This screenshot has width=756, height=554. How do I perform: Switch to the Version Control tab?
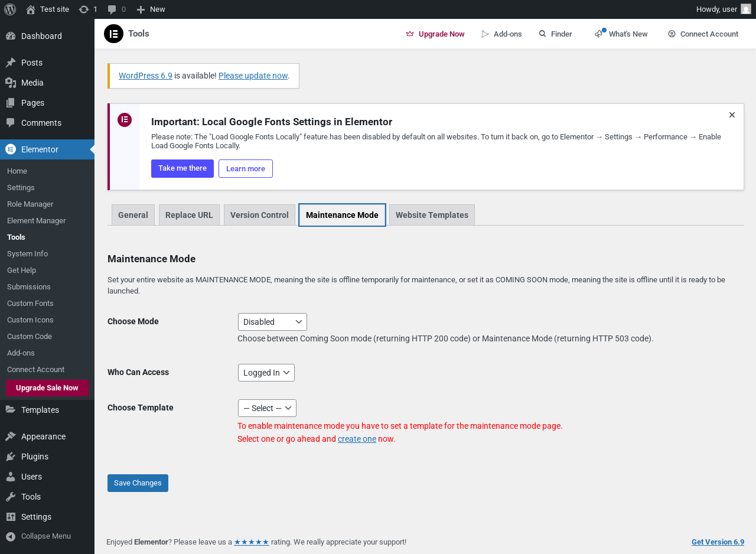click(x=259, y=215)
